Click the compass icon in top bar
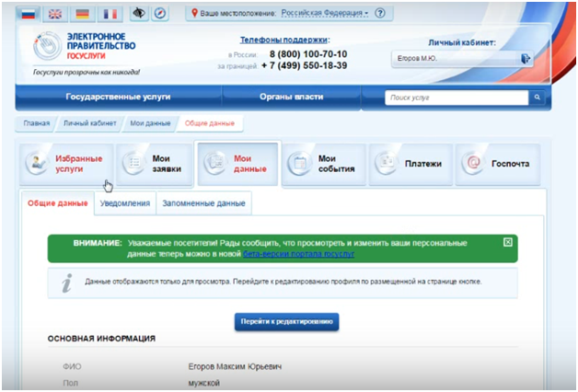Screen dimensions: 578x392 [160, 14]
